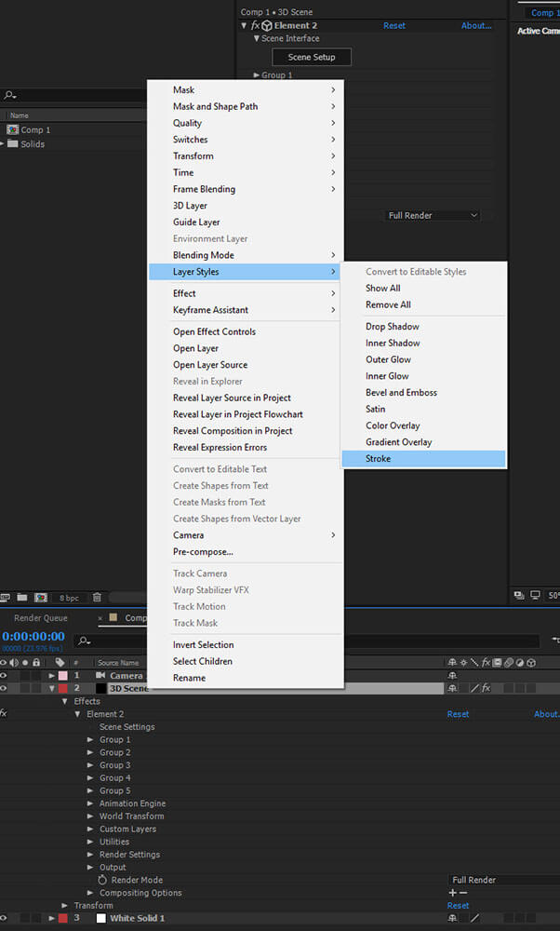The height and width of the screenshot is (931, 560).
Task: Toggle the fx switch beside Element 2 in Effect Controls
Action: pos(255,25)
